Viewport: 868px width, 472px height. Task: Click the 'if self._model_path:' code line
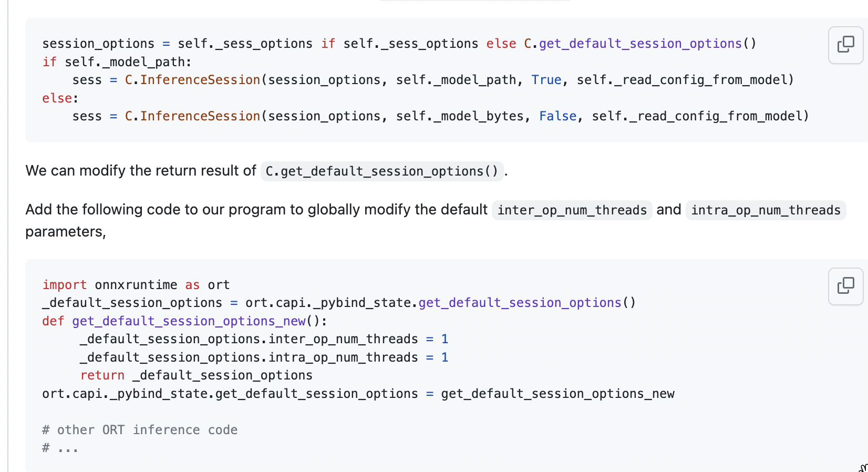(x=117, y=62)
